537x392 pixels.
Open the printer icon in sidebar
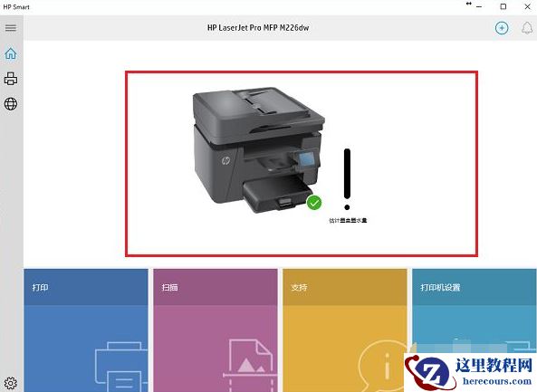click(11, 79)
